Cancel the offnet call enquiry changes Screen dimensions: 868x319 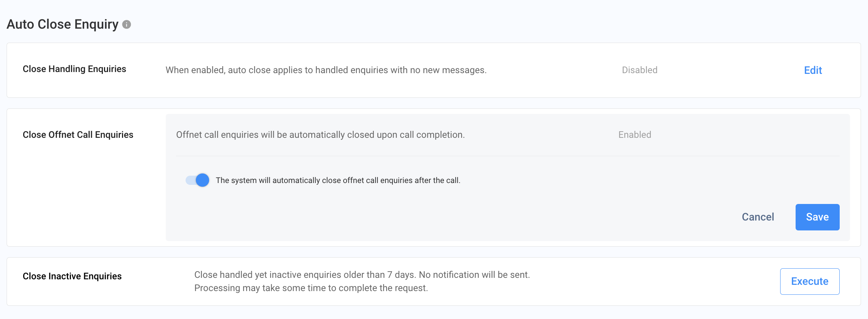758,217
